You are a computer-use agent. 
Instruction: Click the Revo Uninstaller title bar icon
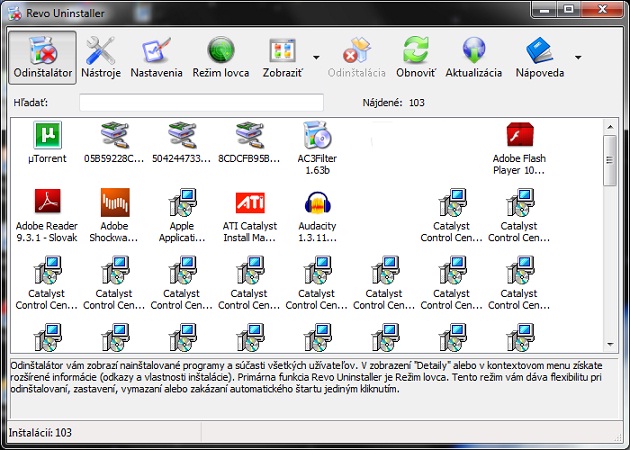(x=15, y=13)
